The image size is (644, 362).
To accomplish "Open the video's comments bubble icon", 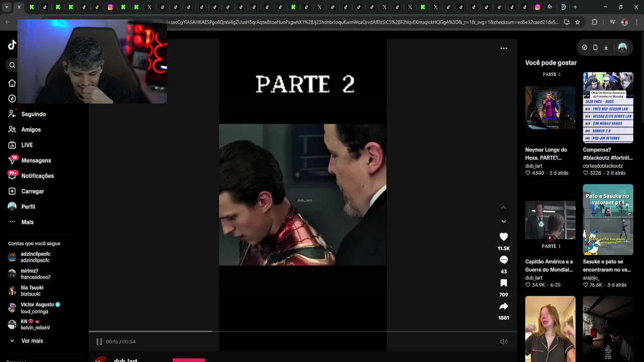I will (504, 260).
